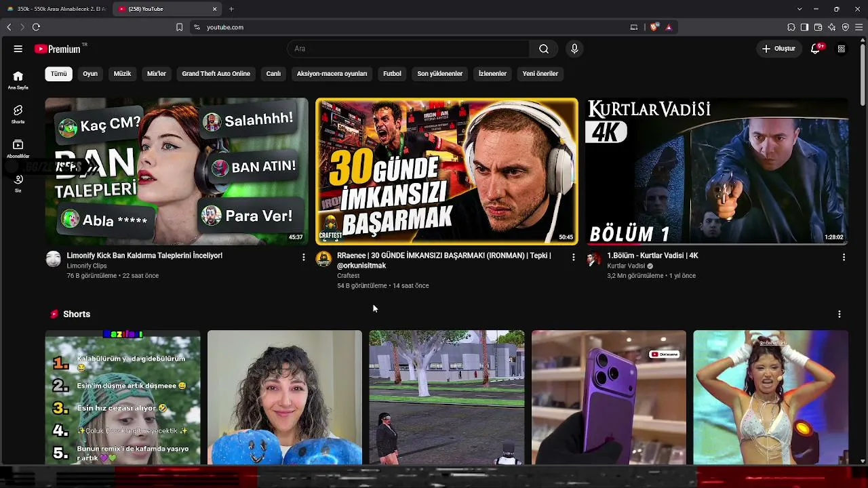This screenshot has width=868, height=488.
Task: Select the Grand Theft Auto Online chip
Action: point(216,74)
